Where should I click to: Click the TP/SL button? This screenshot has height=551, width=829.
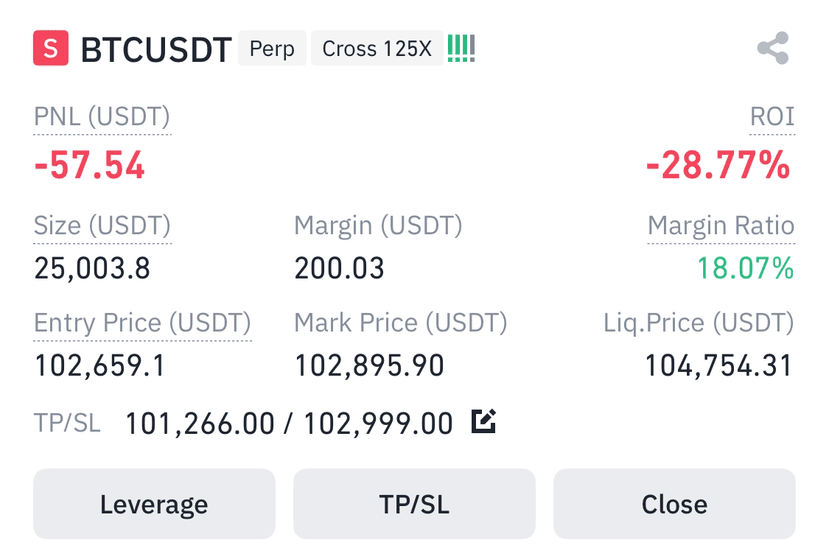(x=414, y=503)
